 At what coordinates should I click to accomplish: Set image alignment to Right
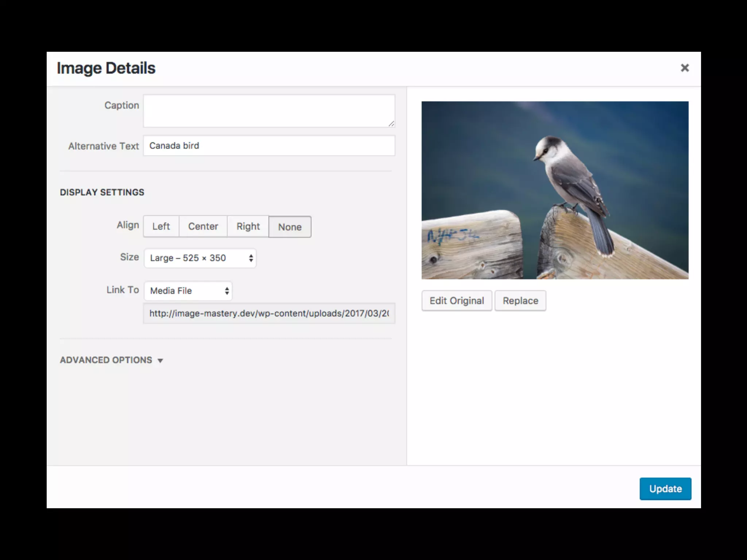(x=248, y=226)
